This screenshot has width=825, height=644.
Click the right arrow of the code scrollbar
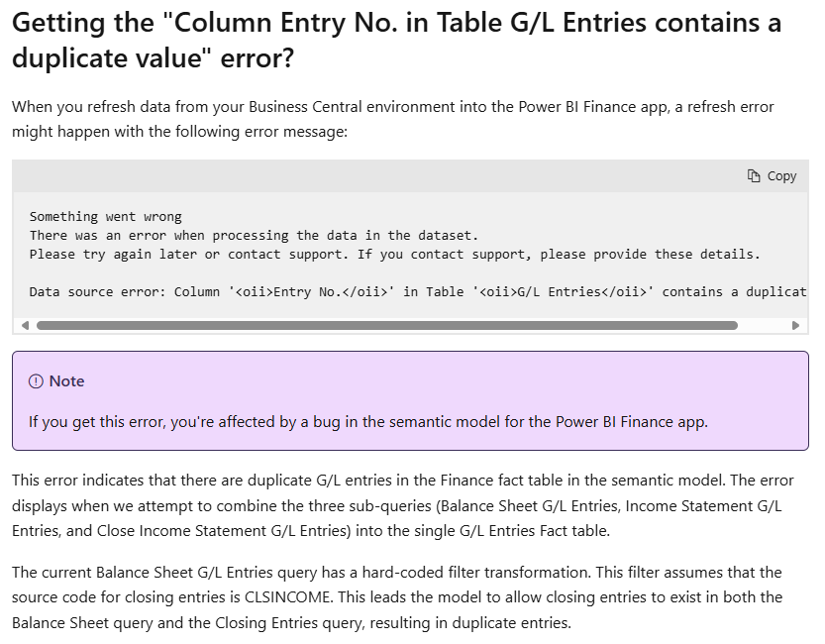pyautogui.click(x=795, y=325)
